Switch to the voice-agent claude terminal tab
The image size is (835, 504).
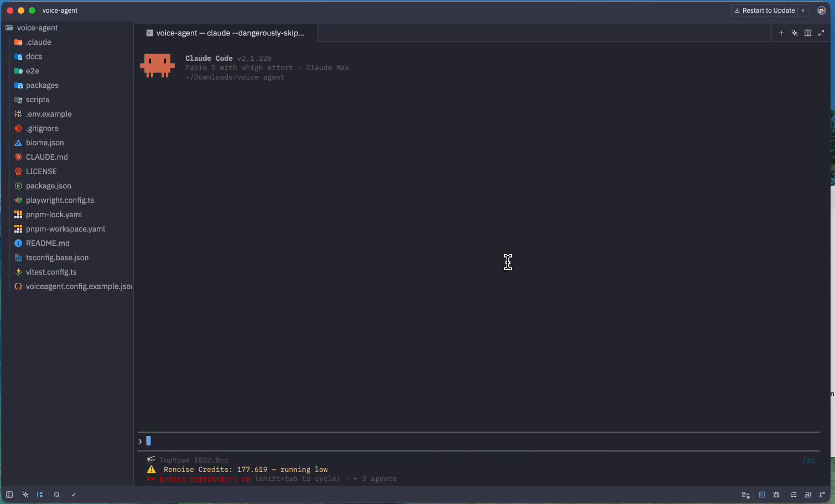[226, 33]
